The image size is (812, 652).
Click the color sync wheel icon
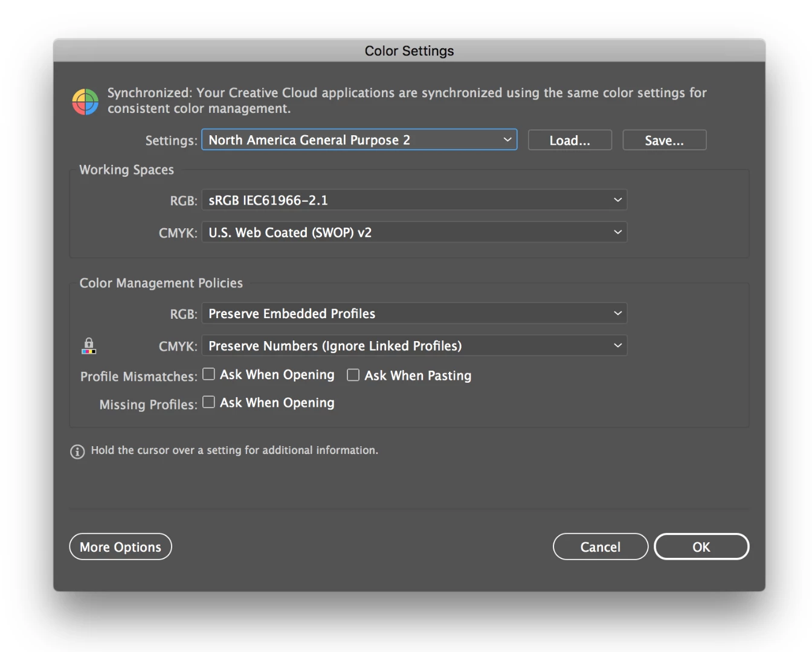(85, 101)
